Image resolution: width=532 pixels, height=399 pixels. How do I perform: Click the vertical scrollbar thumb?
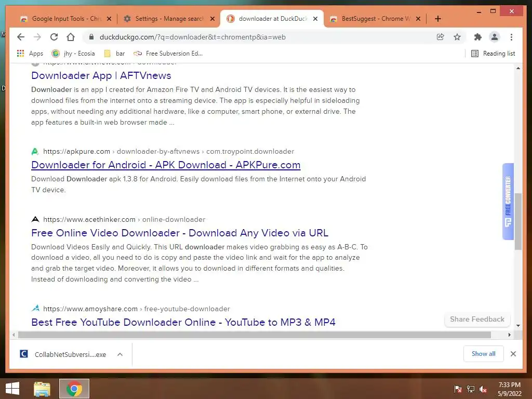coord(518,221)
